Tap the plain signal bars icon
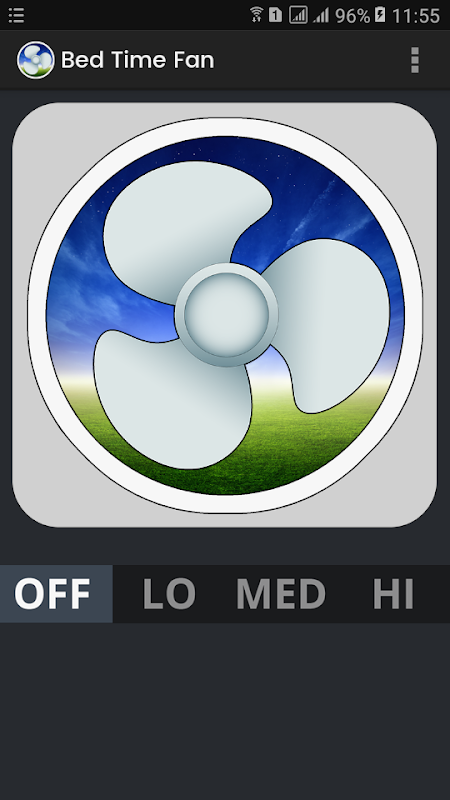450x800 pixels. 321,15
